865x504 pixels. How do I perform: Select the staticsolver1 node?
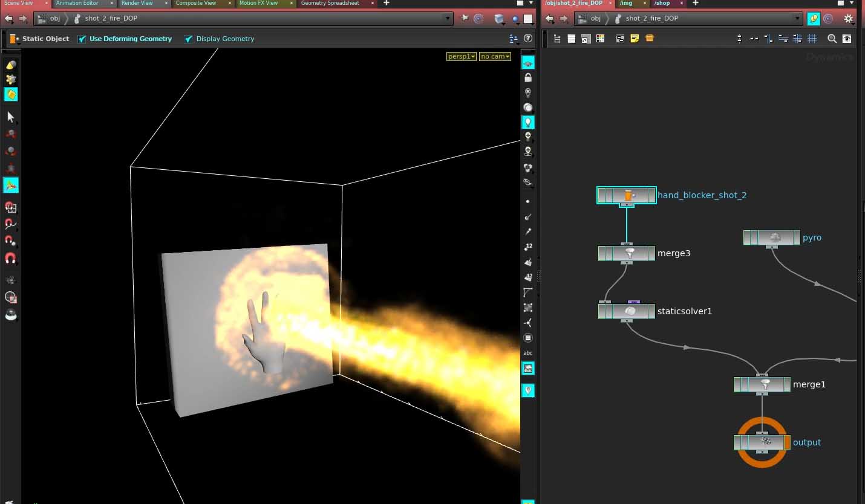coord(629,311)
